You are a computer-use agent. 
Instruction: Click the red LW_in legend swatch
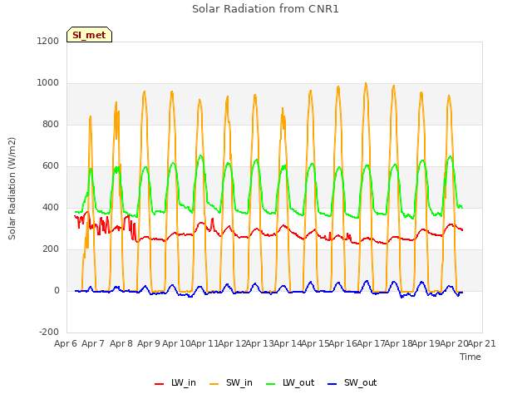[159, 384]
